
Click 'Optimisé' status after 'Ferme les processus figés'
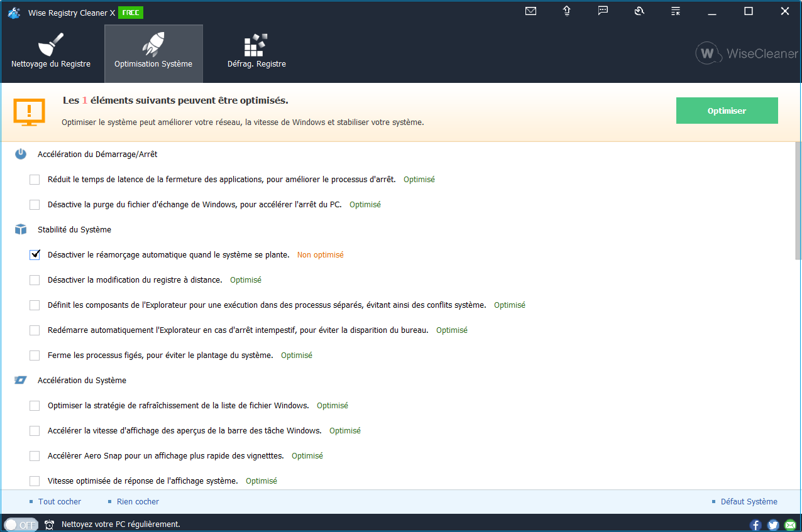(x=297, y=356)
